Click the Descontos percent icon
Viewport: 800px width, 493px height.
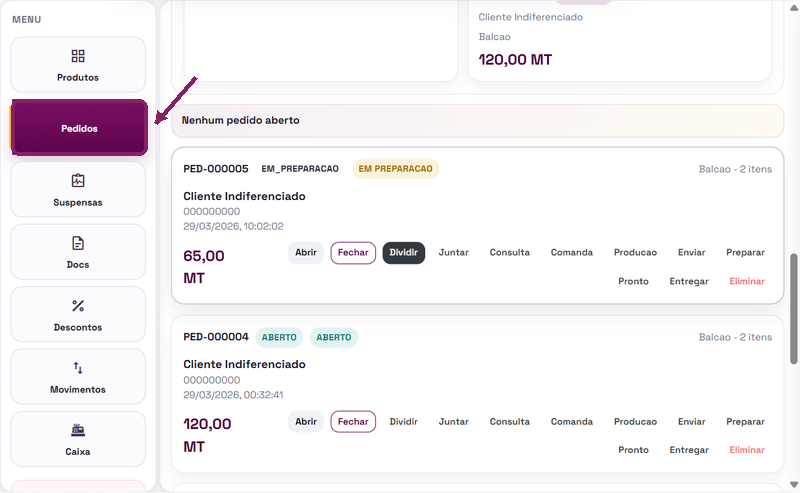78,306
